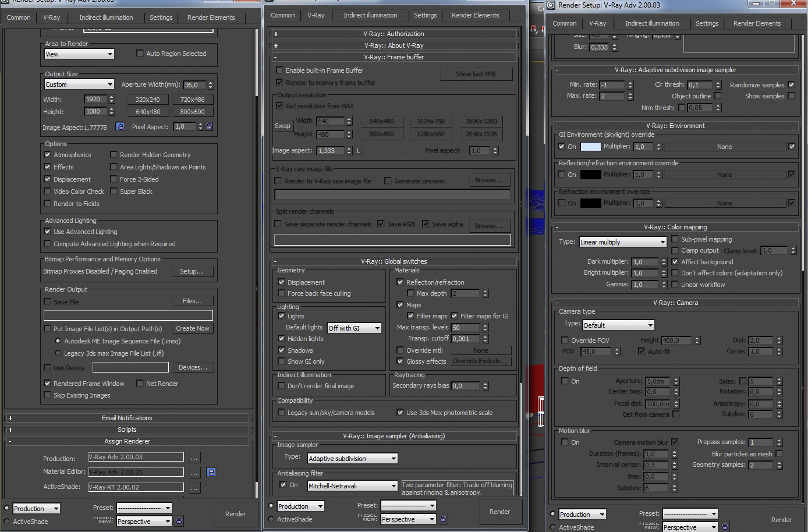Open the Default lights dropdown
Viewport: 808px width, 532px height.
354,328
